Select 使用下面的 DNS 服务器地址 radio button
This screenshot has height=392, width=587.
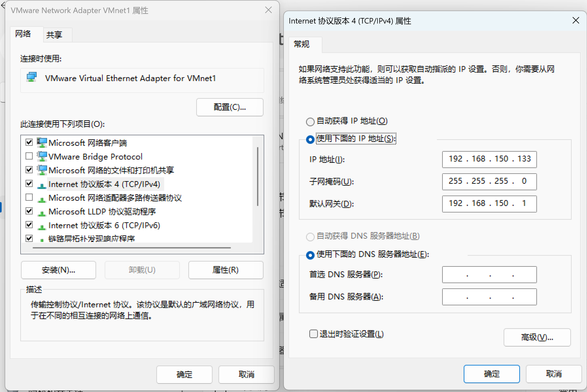point(310,255)
